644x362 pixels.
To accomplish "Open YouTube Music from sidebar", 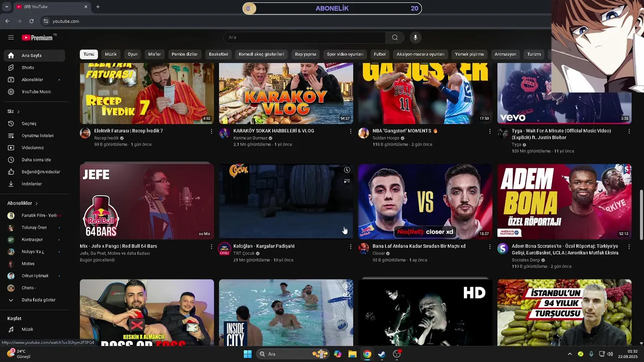I will [x=35, y=92].
